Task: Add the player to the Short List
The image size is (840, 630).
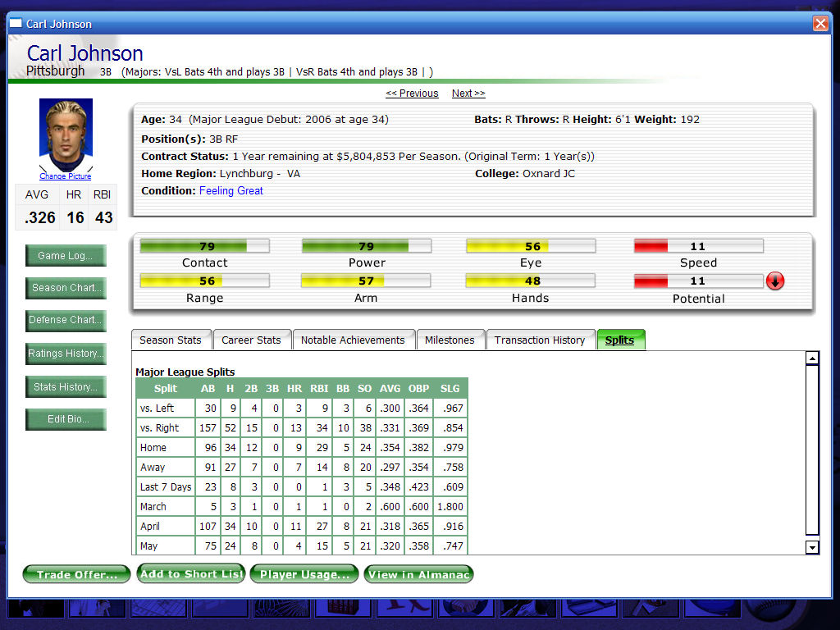Action: 191,573
